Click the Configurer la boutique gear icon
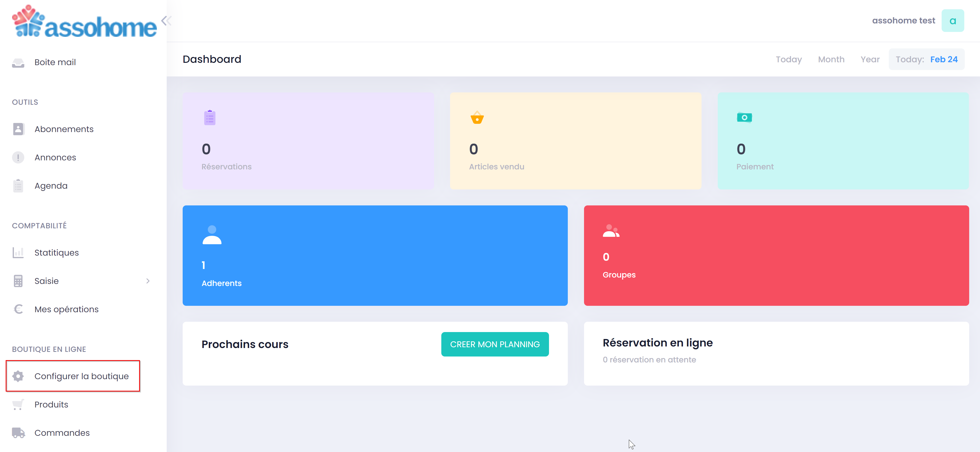980x452 pixels. click(x=18, y=375)
